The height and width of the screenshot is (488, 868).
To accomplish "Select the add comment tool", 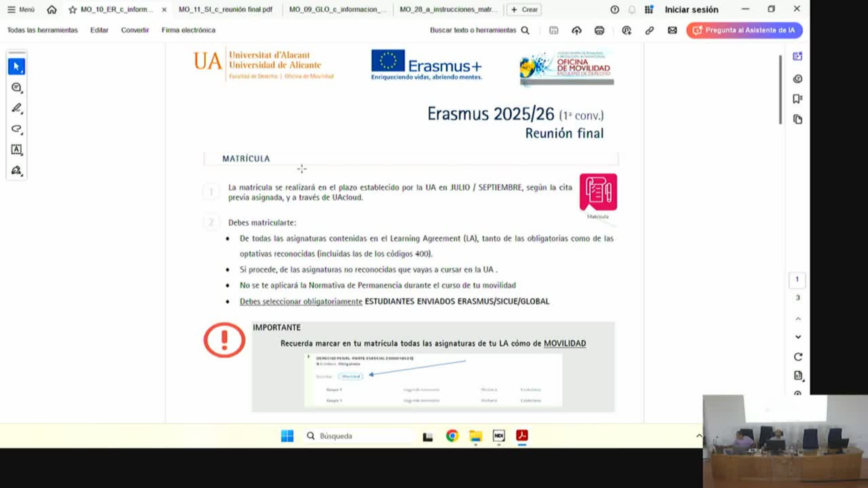I will [16, 88].
